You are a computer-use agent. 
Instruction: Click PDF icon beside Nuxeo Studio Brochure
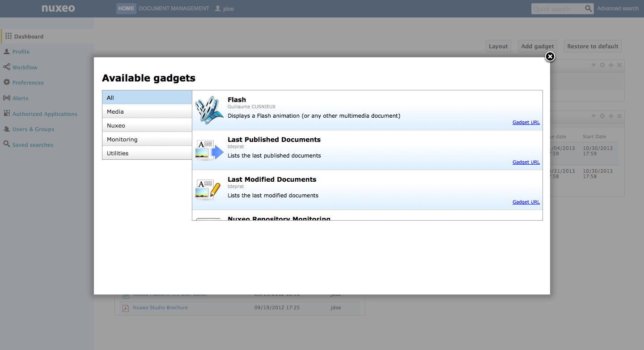pos(126,308)
